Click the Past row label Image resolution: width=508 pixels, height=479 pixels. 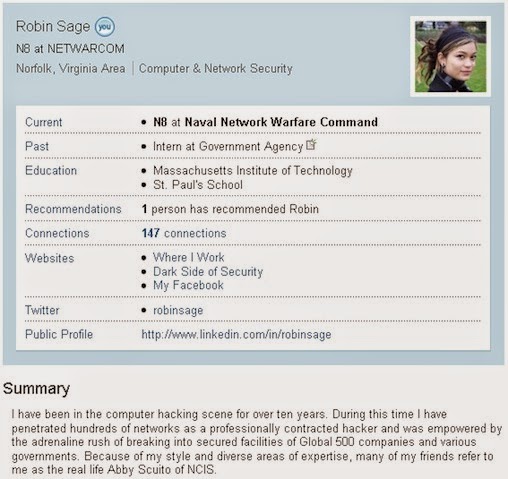[x=37, y=146]
